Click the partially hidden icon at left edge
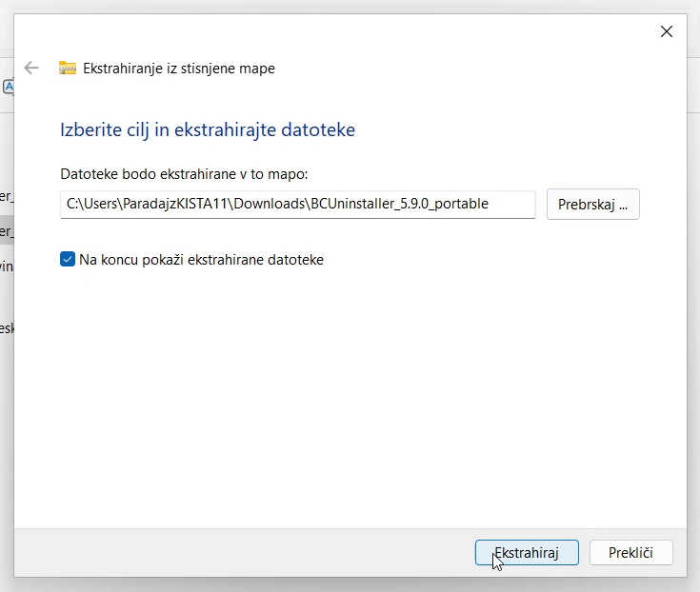The height and width of the screenshot is (592, 700). pyautogui.click(x=8, y=87)
